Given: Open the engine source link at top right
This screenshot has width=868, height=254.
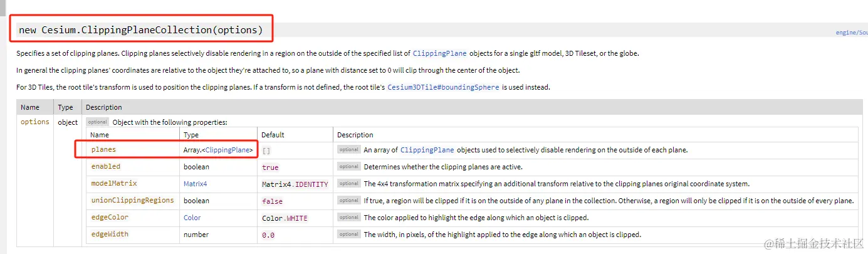Looking at the screenshot, I should [x=851, y=33].
